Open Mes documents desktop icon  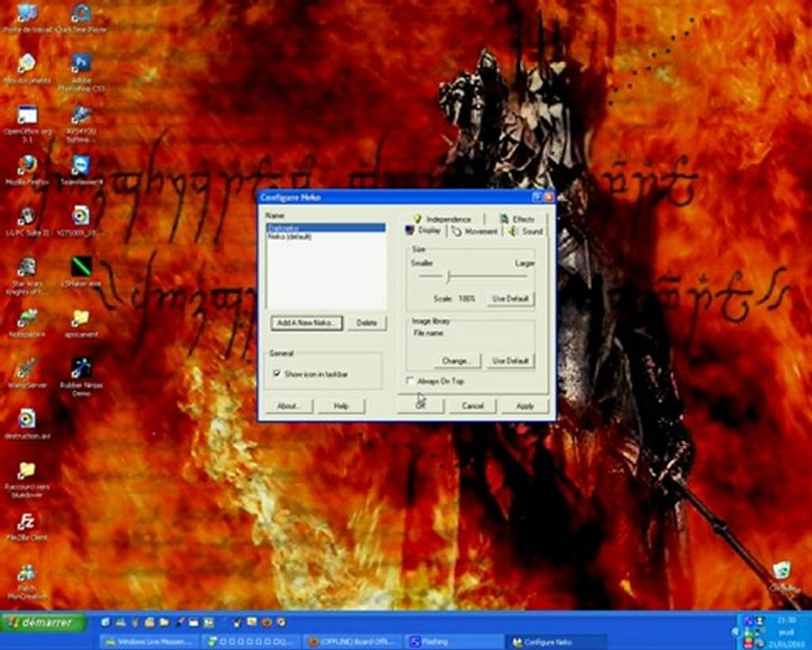coord(27,69)
